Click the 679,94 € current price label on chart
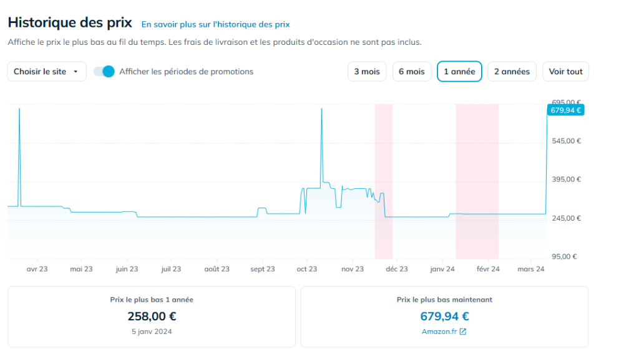Viewport: 624px width, 364px height. pos(565,110)
